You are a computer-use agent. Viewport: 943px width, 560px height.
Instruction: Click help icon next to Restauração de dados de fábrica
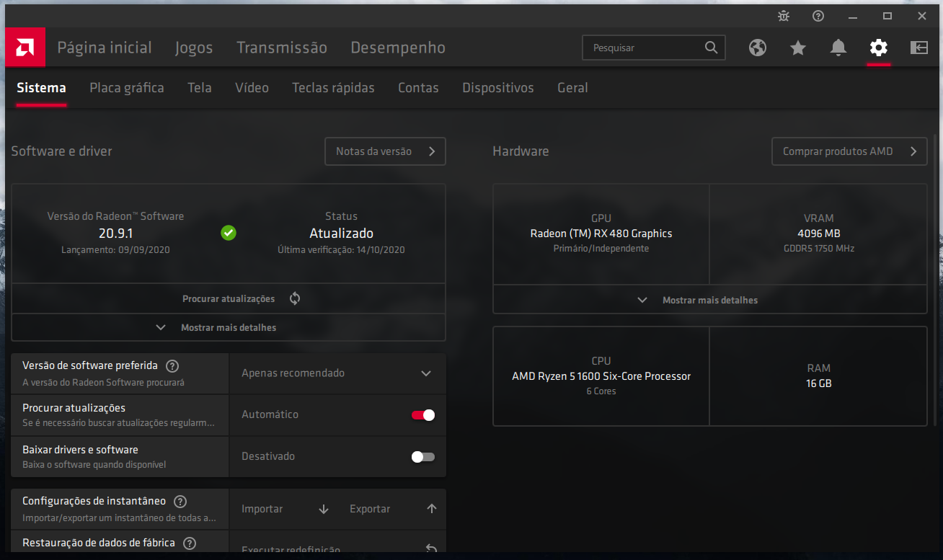[189, 543]
